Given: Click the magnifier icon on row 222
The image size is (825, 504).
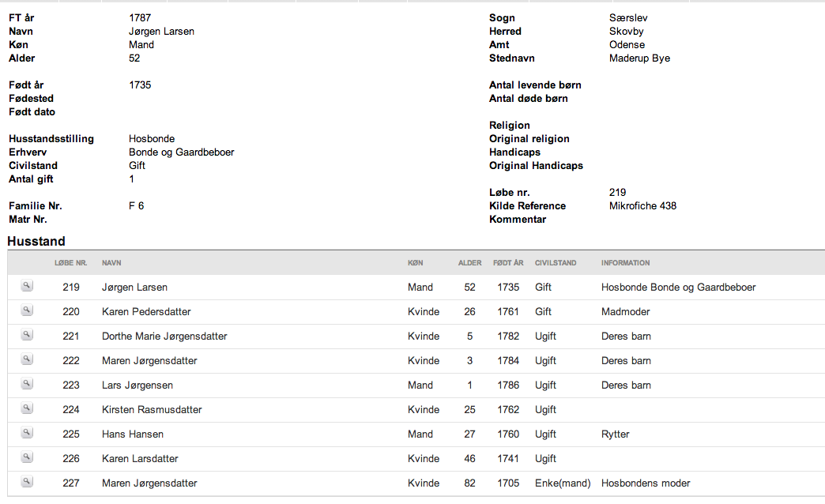Looking at the screenshot, I should coord(27,359).
